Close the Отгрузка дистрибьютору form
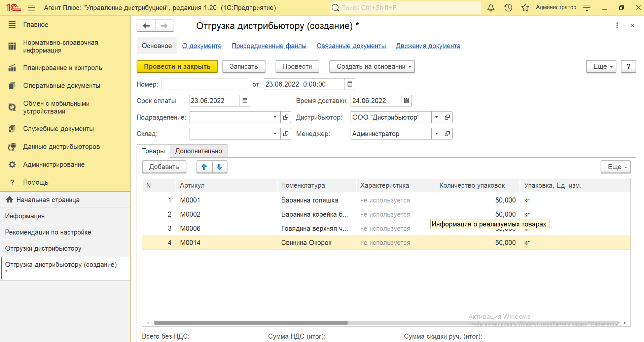This screenshot has width=644, height=342. (x=632, y=25)
